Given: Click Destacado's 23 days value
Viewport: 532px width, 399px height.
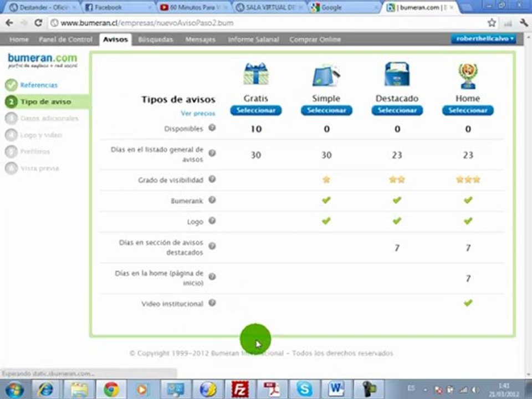Looking at the screenshot, I should (x=397, y=155).
